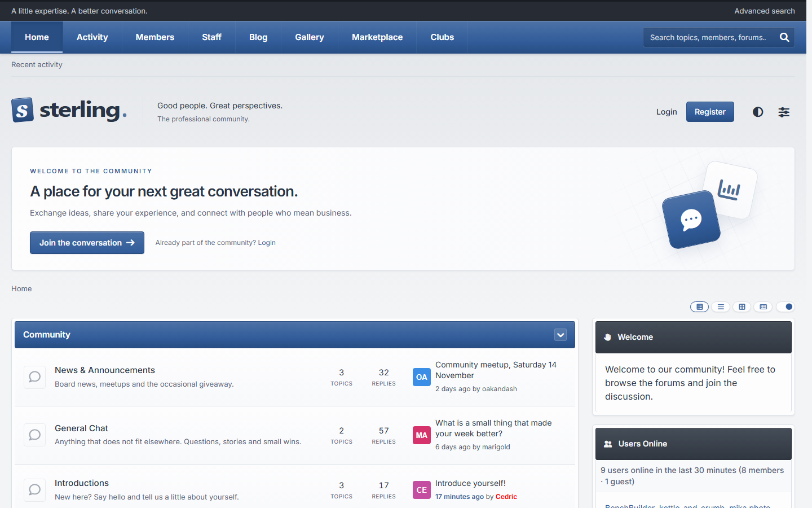Collapse the Community category
This screenshot has height=508, width=812.
coord(561,335)
